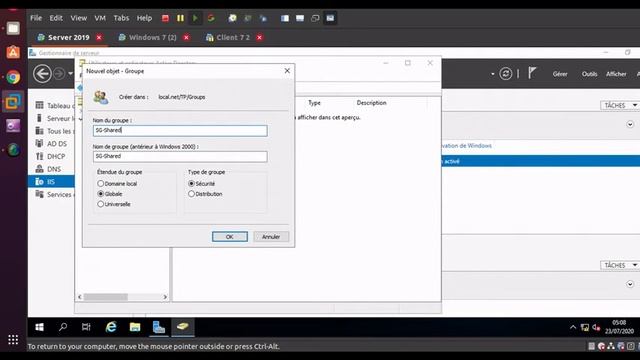Image resolution: width=640 pixels, height=360 pixels.
Task: Toggle the VMware sidebar library icon
Action: [285, 18]
